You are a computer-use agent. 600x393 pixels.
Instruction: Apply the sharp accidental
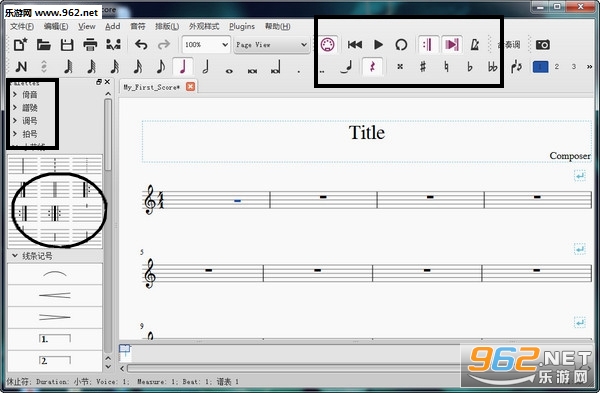423,67
